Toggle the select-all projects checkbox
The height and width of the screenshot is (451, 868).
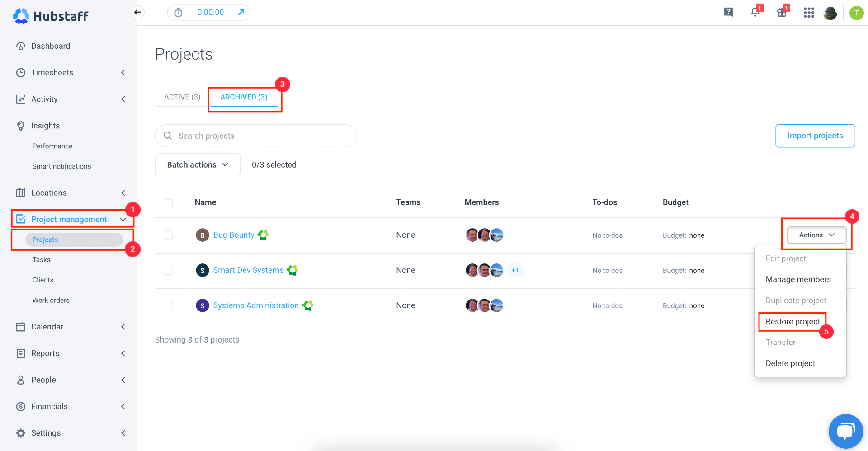click(168, 203)
